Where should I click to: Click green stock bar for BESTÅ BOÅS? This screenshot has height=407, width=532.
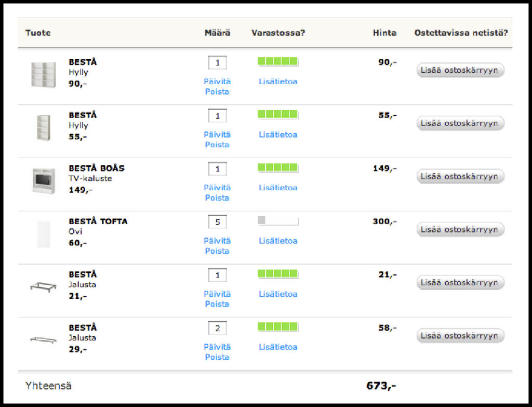pos(278,167)
